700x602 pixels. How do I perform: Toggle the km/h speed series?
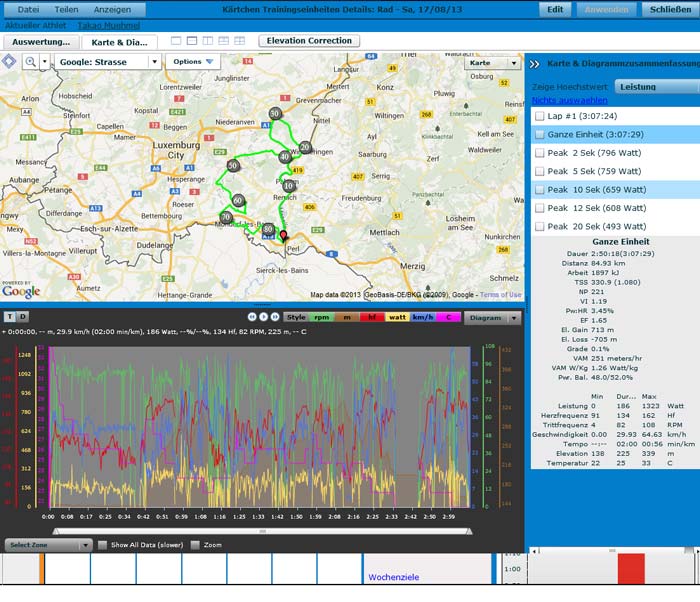pos(423,317)
